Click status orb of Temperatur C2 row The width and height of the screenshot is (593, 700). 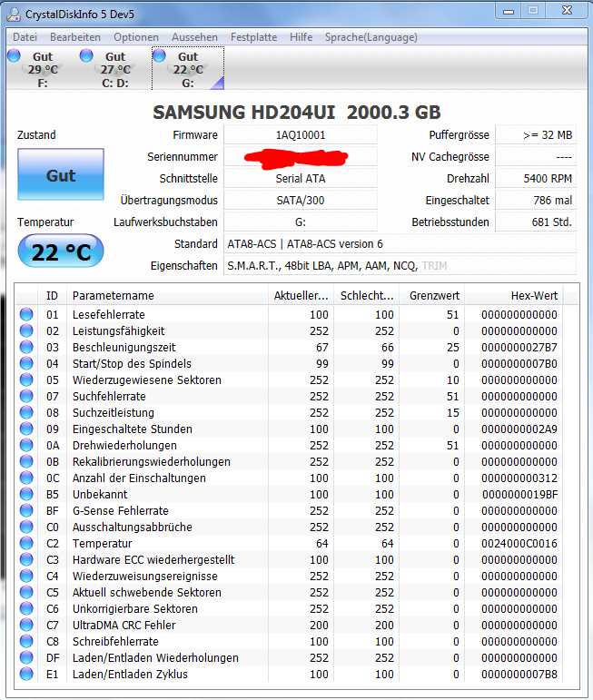coord(26,543)
